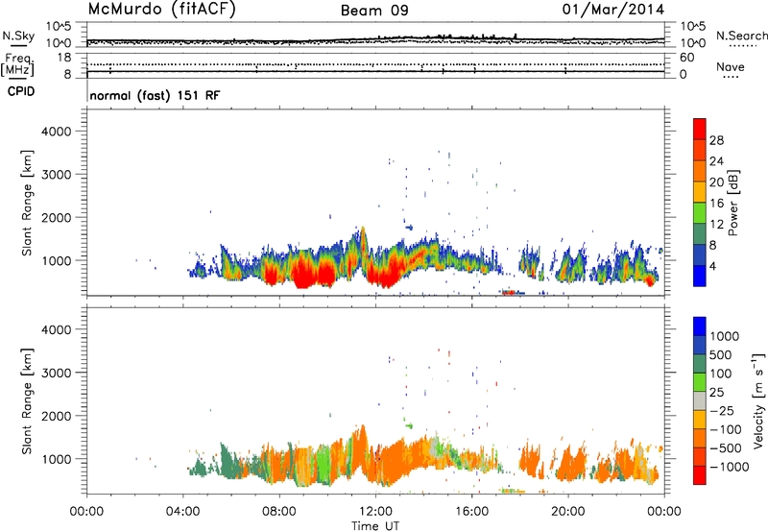Click the 04:00 time axis tick label
Screen dimensions: 768x532
182,512
